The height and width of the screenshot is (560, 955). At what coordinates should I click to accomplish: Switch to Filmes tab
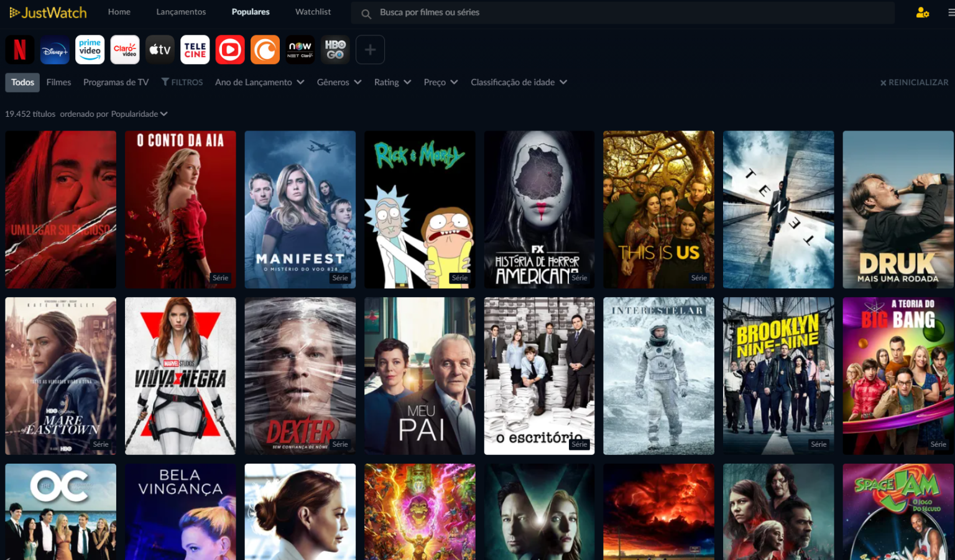click(x=58, y=82)
